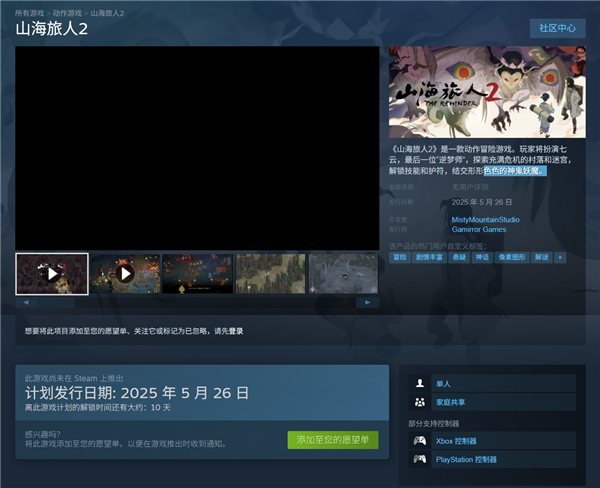Click release date text 2025 年 5 月 26 日
The height and width of the screenshot is (488, 600).
482,202
